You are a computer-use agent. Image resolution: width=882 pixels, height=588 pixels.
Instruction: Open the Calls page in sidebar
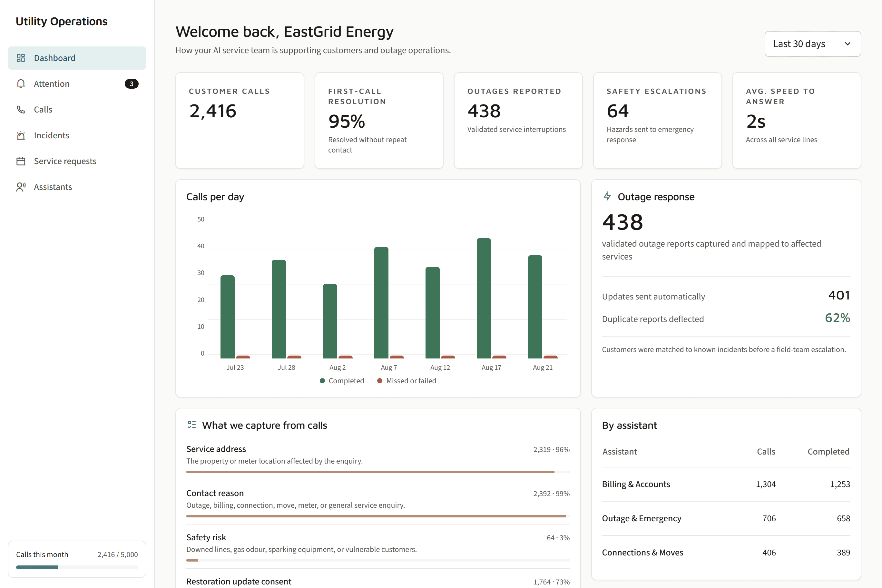tap(77, 110)
